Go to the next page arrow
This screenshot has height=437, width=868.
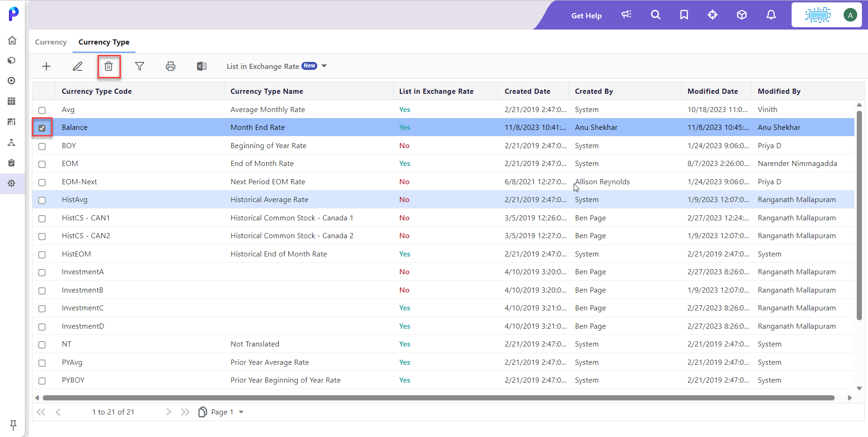pos(169,412)
